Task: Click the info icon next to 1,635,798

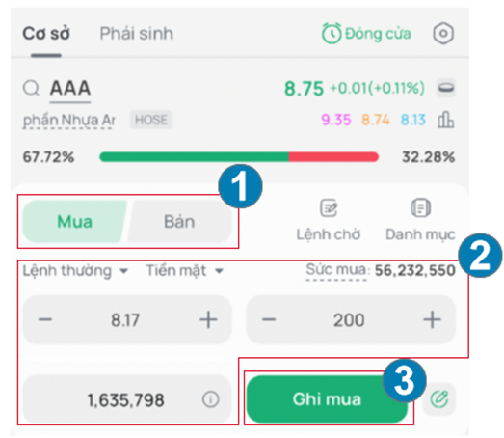Action: click(211, 399)
